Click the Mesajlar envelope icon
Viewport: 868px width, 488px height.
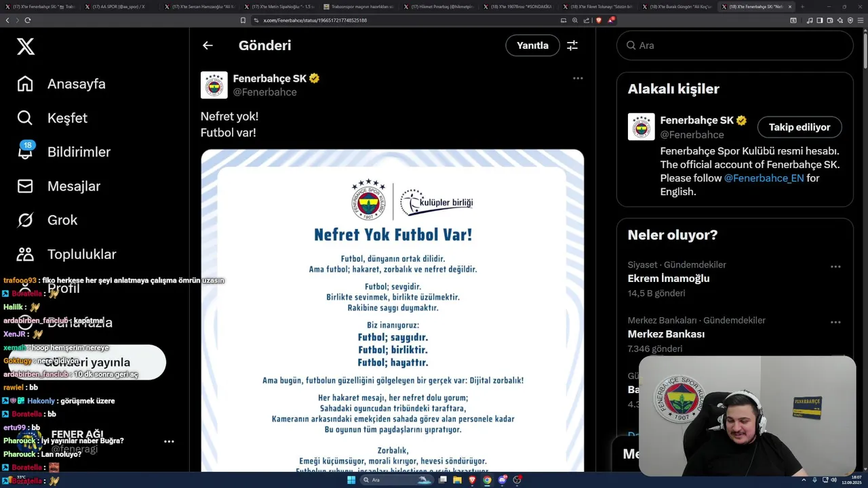(25, 186)
